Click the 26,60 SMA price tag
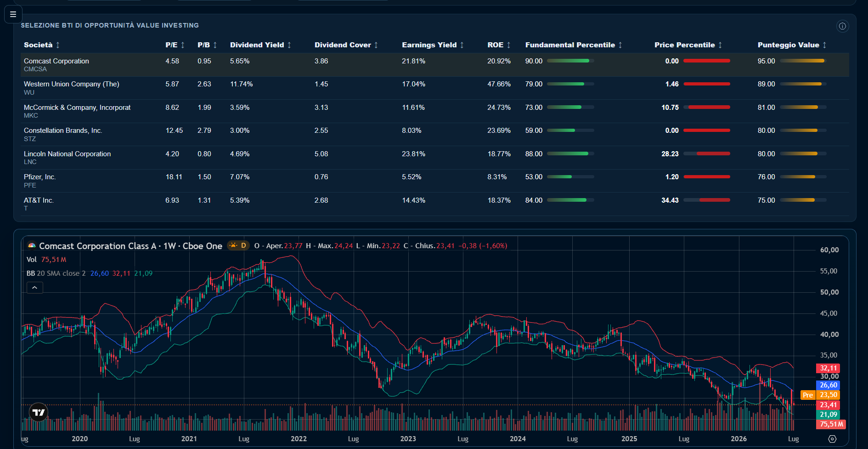 pyautogui.click(x=828, y=385)
